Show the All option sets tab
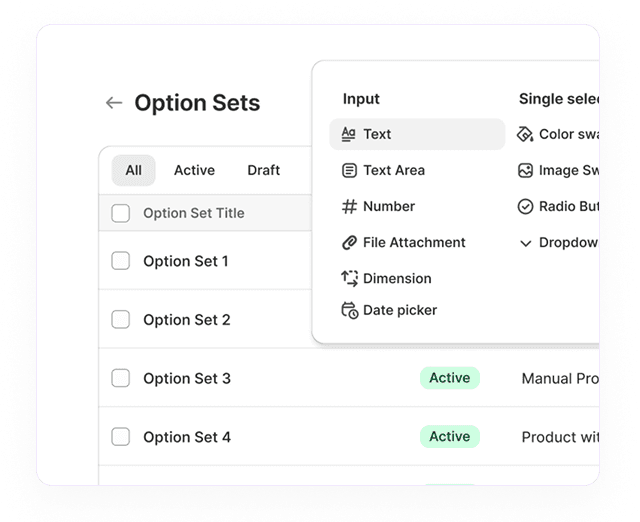 133,170
